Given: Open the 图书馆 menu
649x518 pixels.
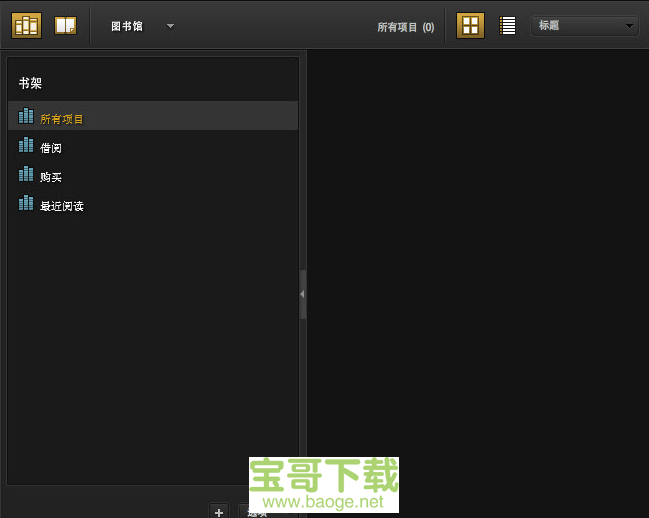Looking at the screenshot, I should (127, 26).
